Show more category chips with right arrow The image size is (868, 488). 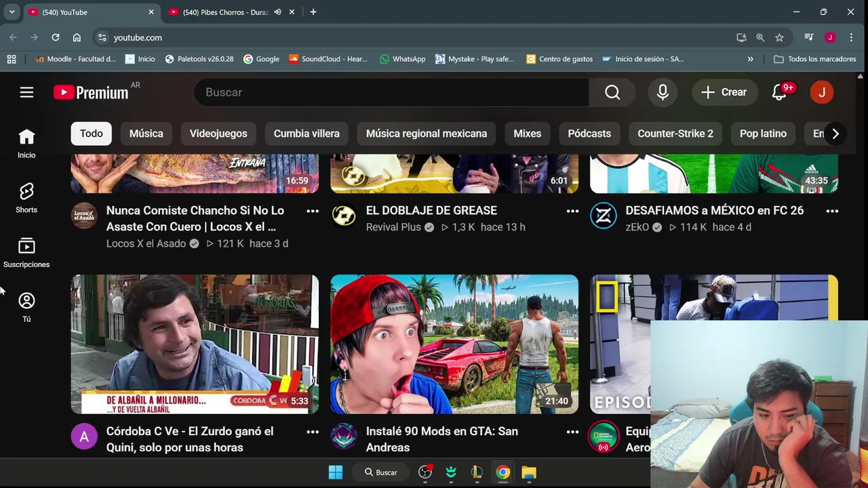(x=835, y=134)
